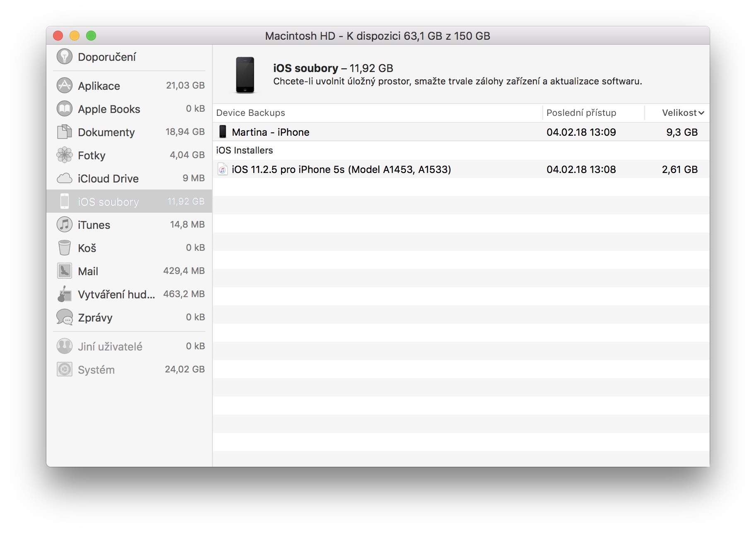Click the Zprávy speech bubble icon
Image resolution: width=756 pixels, height=533 pixels.
click(x=65, y=317)
